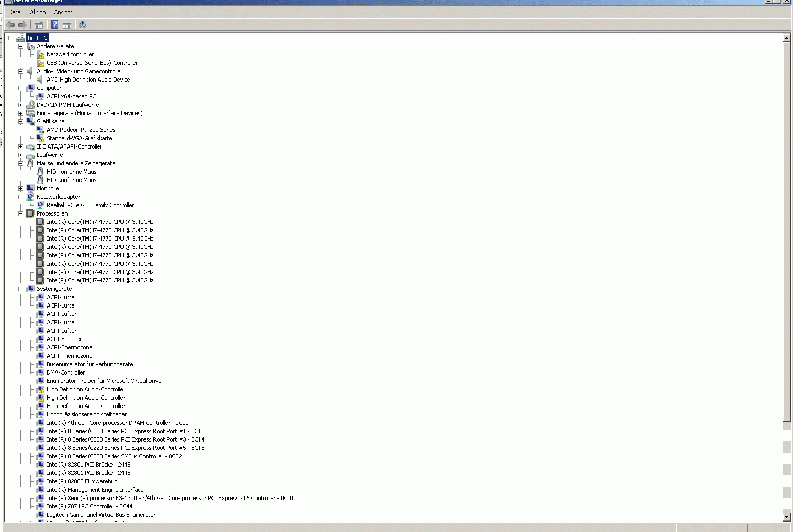Click the Tim4-PC computer root icon
This screenshot has width=793, height=532.
click(x=20, y=38)
